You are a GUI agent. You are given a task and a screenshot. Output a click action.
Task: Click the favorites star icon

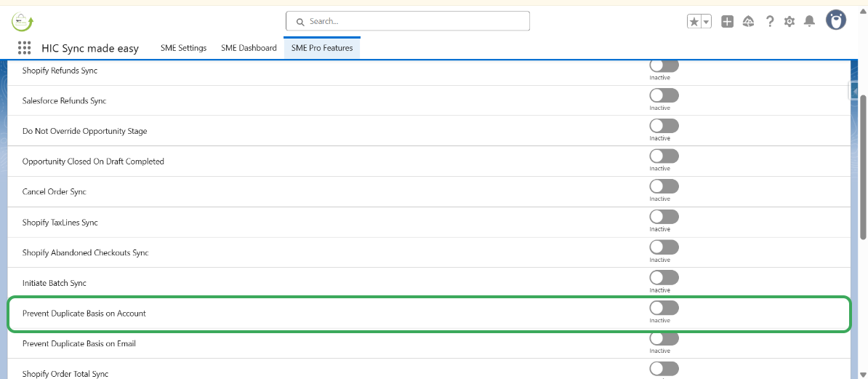pyautogui.click(x=694, y=22)
